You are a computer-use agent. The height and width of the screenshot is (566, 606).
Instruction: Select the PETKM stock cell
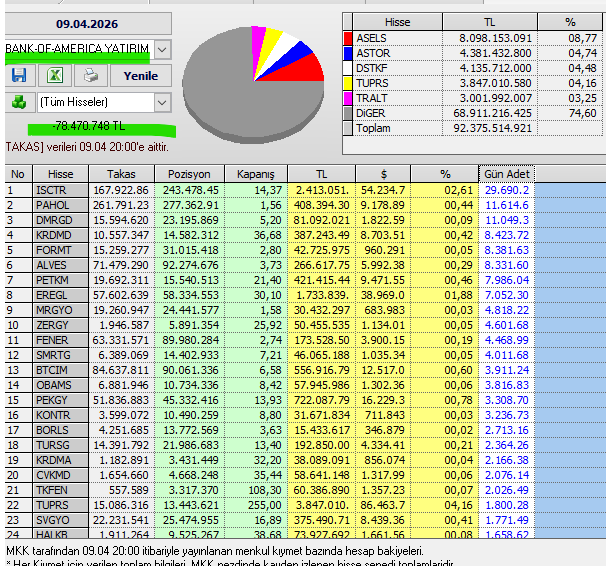click(61, 280)
